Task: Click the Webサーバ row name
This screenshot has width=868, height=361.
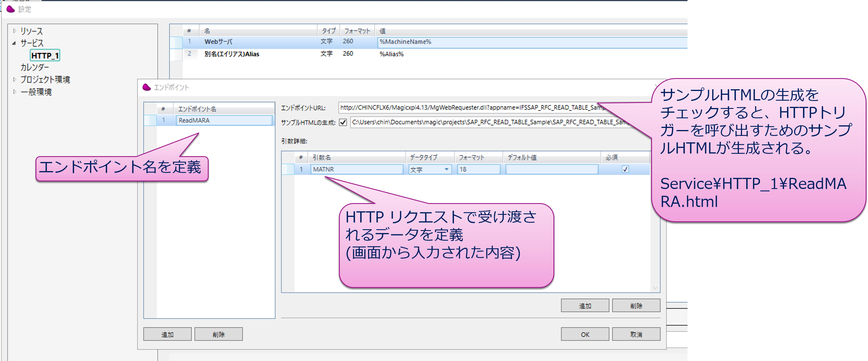Action: [x=218, y=42]
